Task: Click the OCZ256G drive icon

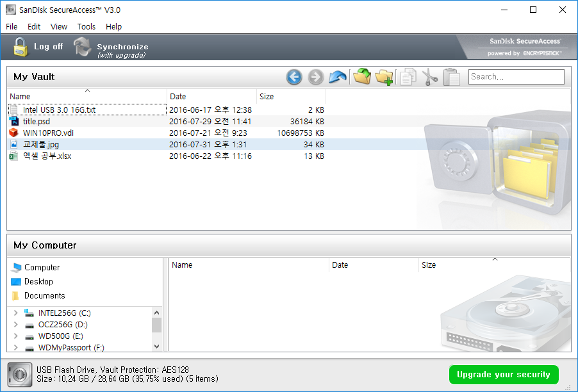Action: point(29,325)
